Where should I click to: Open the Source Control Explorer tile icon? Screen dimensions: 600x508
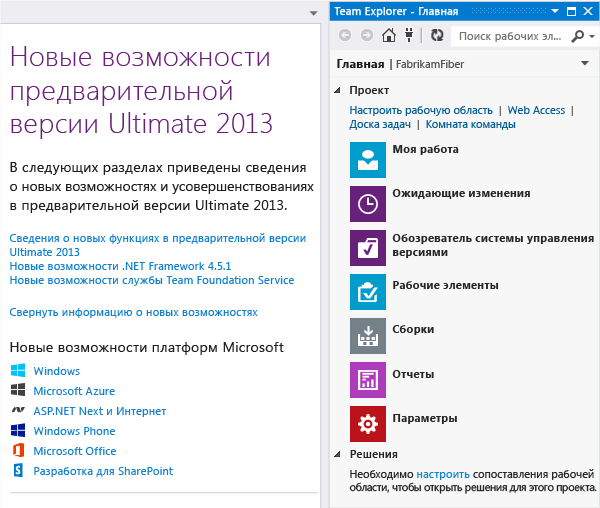pos(368,248)
